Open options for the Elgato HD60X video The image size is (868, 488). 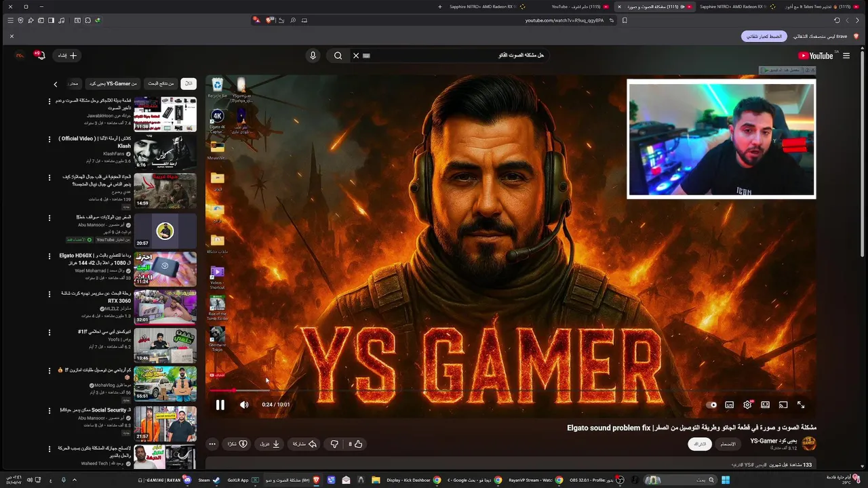click(49, 256)
